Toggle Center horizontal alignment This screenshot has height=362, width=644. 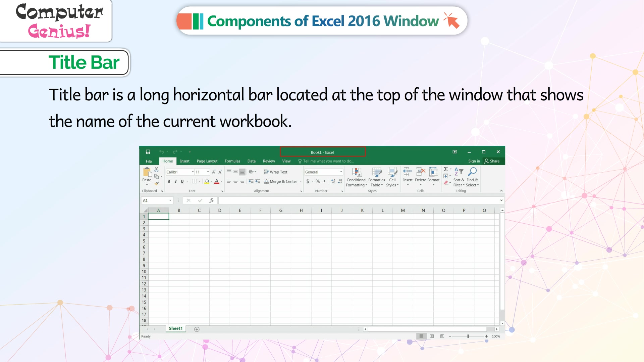click(x=235, y=181)
